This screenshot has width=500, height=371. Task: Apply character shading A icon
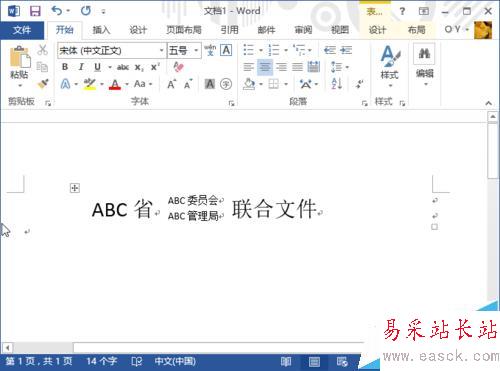(x=210, y=84)
